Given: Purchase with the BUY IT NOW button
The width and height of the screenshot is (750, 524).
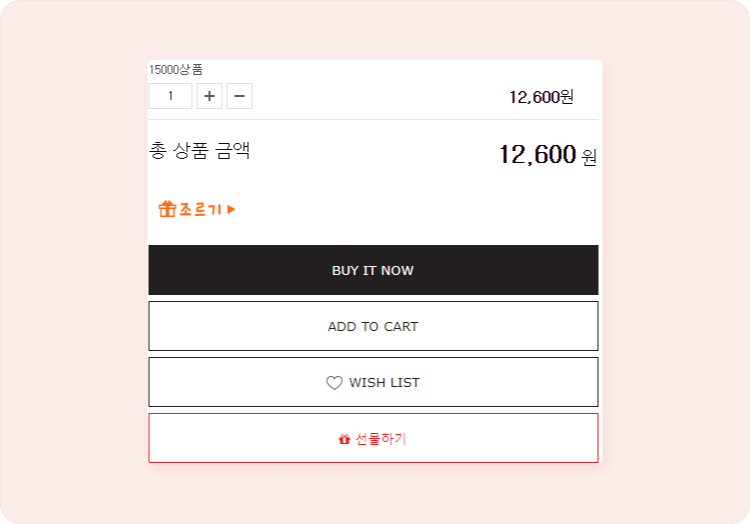Looking at the screenshot, I should click(373, 270).
